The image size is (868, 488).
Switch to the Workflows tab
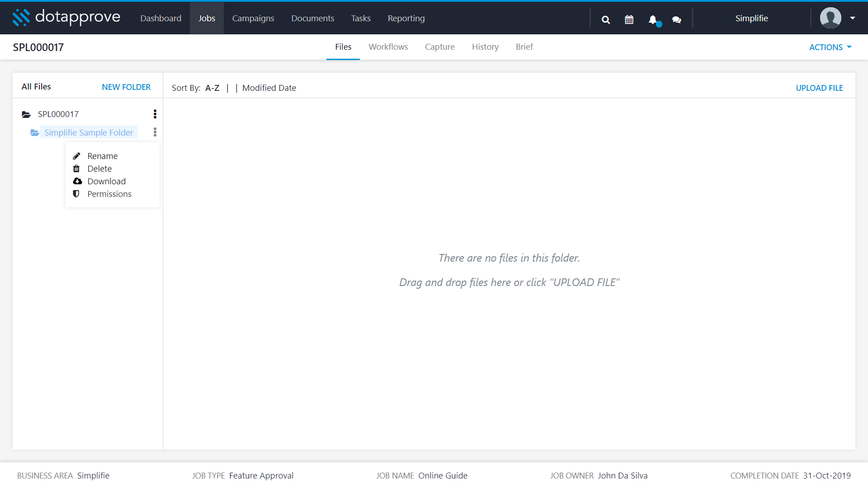(x=388, y=47)
